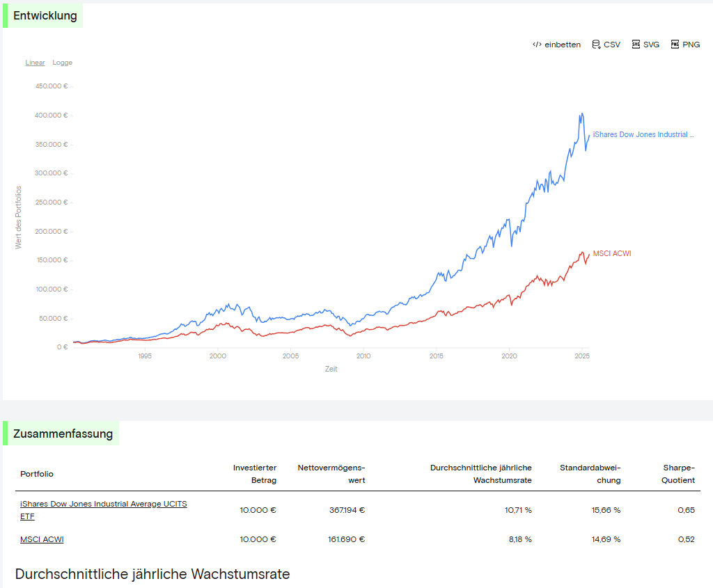Viewport: 713px width, 588px height.
Task: Select the blue iShares Dow Jones chart label
Action: 643,135
